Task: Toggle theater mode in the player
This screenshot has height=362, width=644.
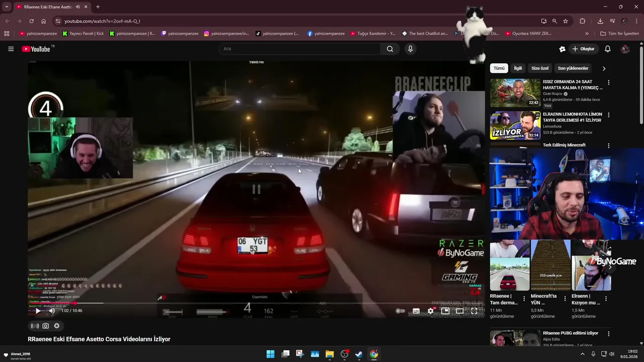Action: coord(460,311)
